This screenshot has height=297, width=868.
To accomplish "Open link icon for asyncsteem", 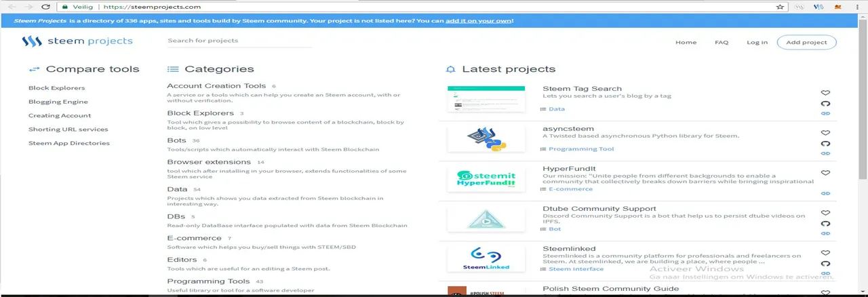I will (x=825, y=153).
